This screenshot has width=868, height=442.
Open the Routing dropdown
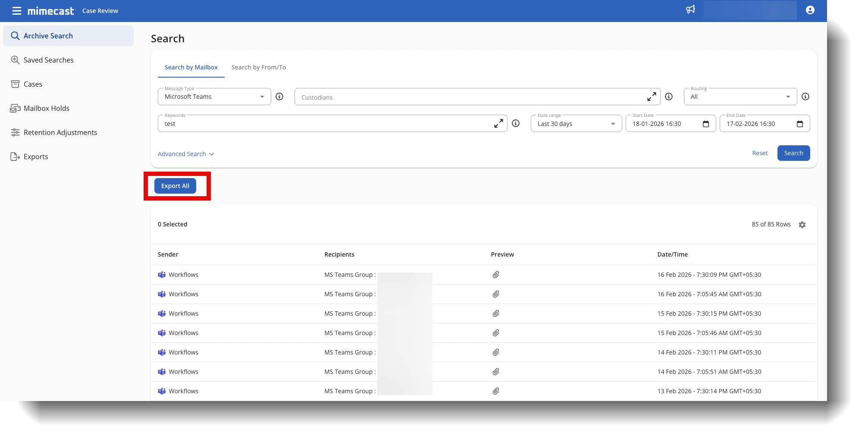(740, 97)
